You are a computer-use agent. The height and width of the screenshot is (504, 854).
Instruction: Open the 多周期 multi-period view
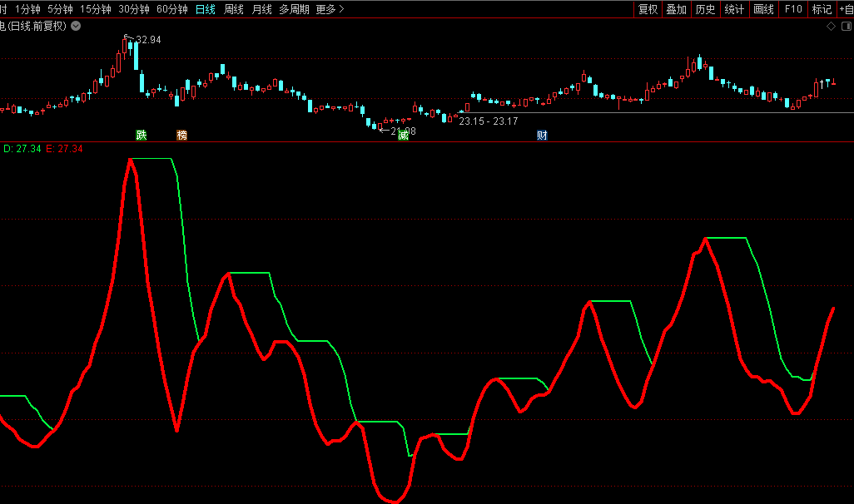(x=294, y=9)
